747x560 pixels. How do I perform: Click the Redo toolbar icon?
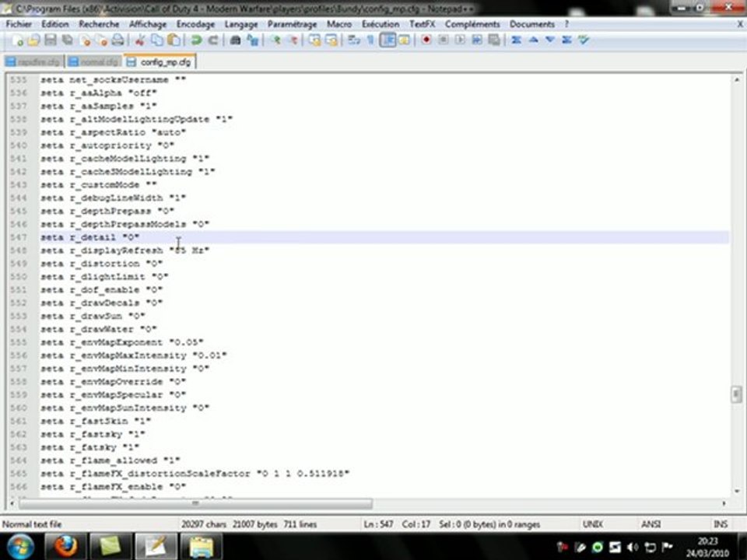[x=213, y=40]
